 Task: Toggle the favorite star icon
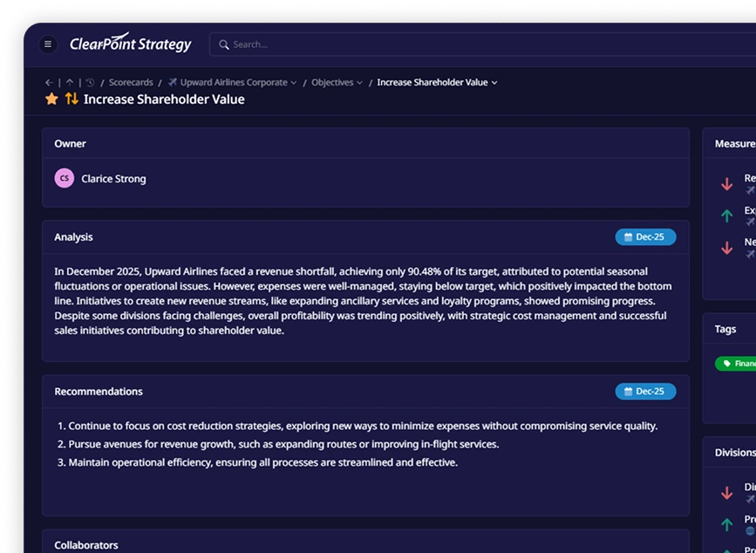[x=51, y=99]
